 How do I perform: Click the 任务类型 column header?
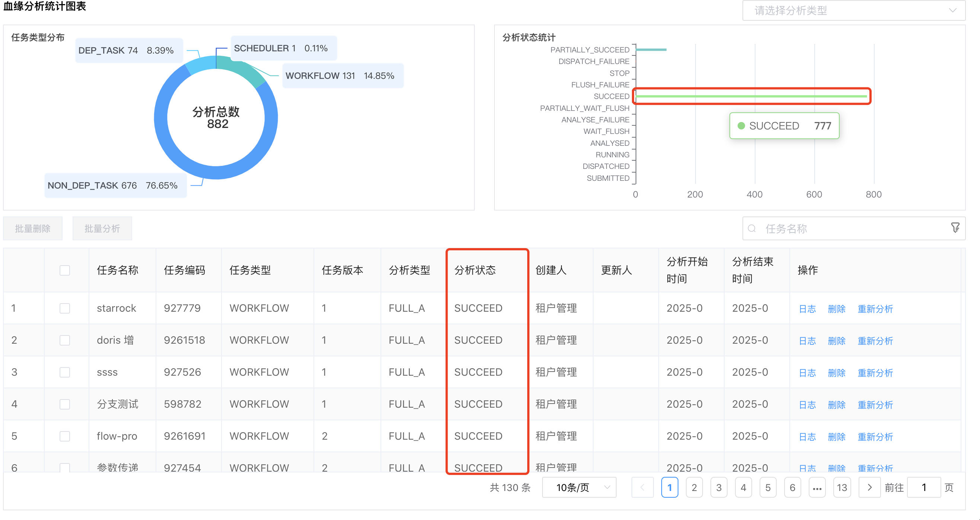click(250, 270)
